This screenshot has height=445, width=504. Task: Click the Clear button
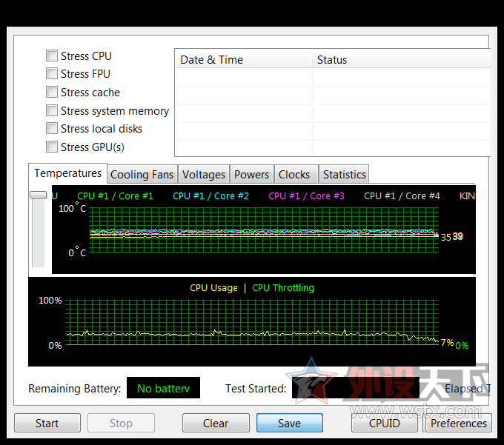[x=216, y=424]
